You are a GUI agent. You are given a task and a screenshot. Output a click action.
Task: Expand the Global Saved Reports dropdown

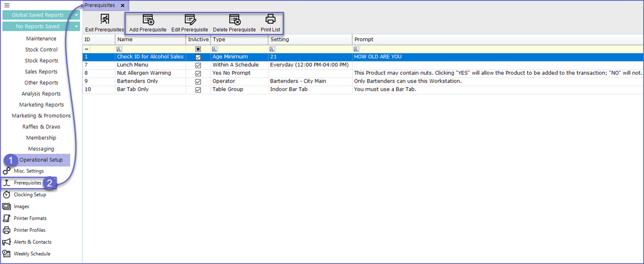click(x=76, y=15)
